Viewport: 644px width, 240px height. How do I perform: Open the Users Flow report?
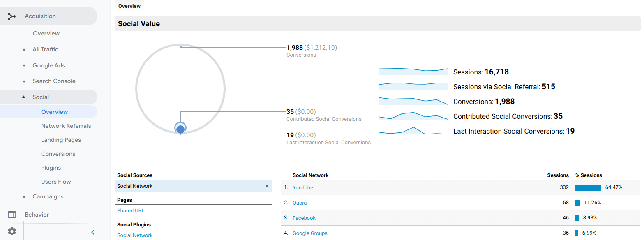[56, 182]
